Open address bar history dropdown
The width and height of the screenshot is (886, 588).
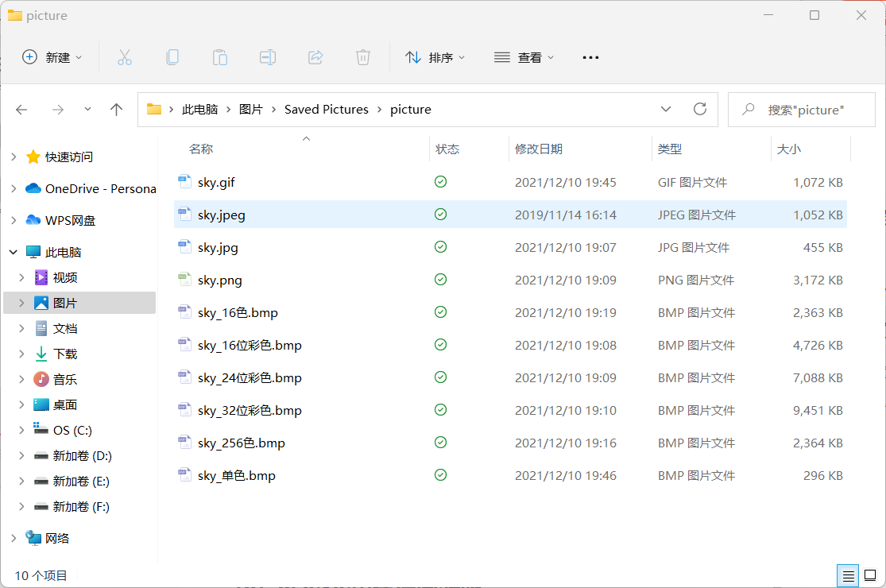tap(666, 109)
